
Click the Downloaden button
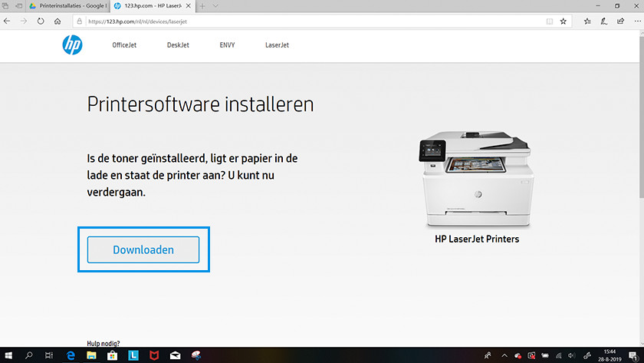point(143,250)
